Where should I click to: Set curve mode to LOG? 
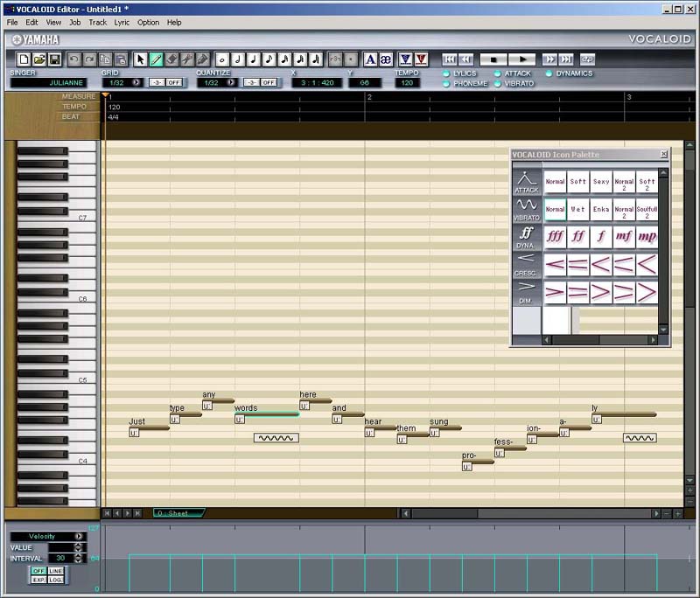[x=55, y=580]
